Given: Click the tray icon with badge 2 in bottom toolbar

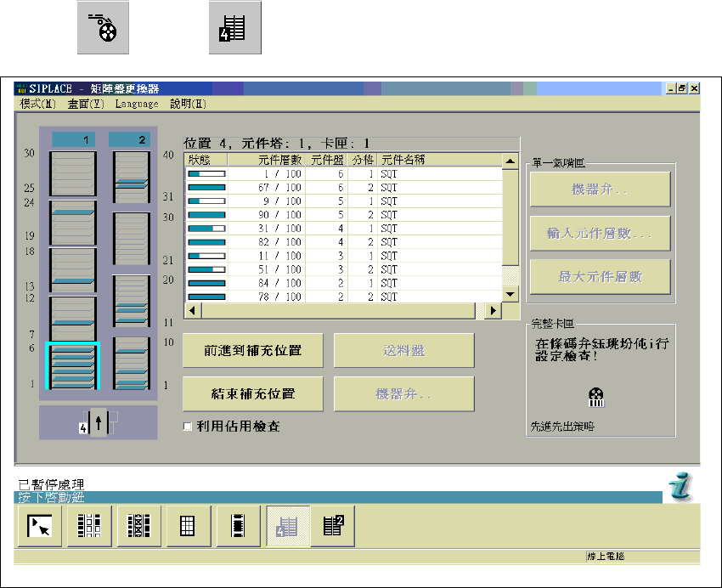Looking at the screenshot, I should click(x=333, y=526).
